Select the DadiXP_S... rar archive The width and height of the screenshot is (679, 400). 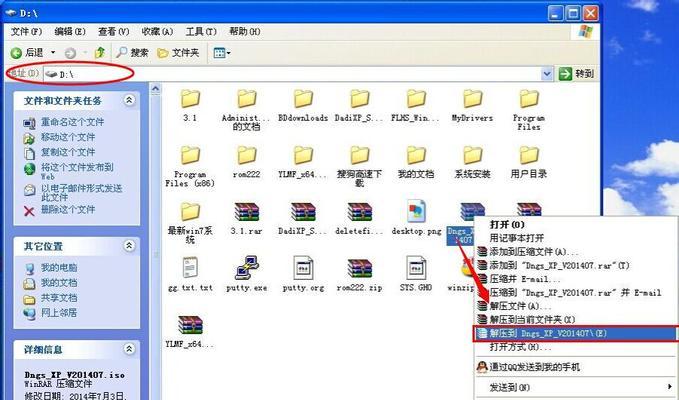point(303,219)
